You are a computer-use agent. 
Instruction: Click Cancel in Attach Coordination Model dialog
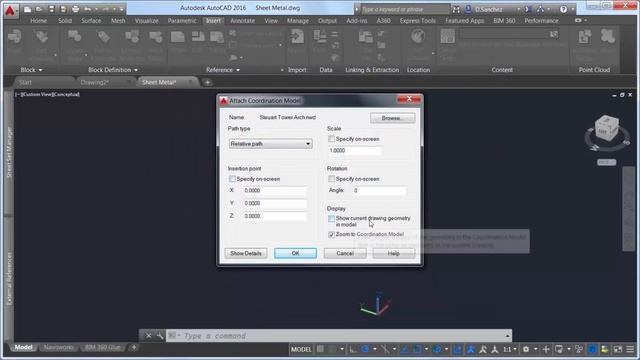pyautogui.click(x=345, y=253)
